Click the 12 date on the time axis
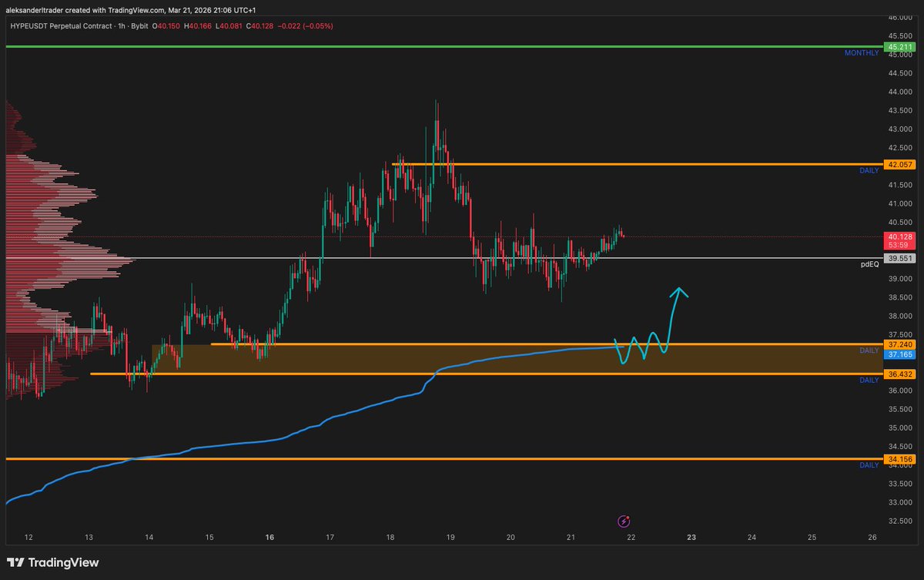 pyautogui.click(x=28, y=537)
